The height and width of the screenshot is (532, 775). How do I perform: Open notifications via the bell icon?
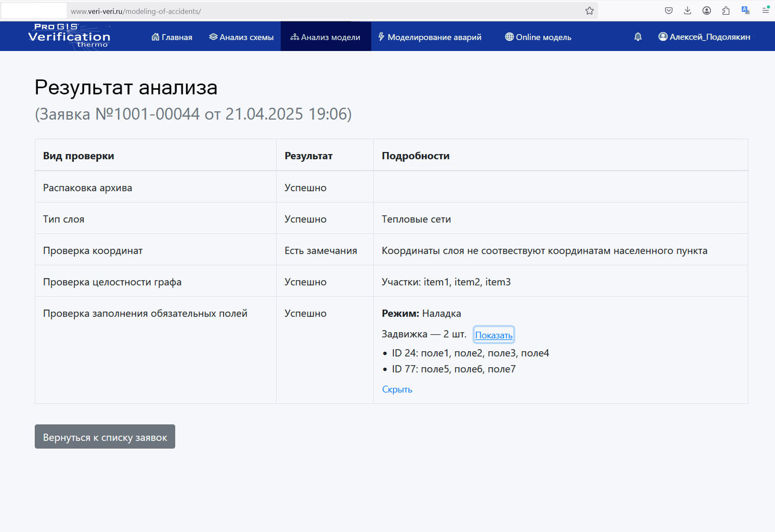click(638, 37)
